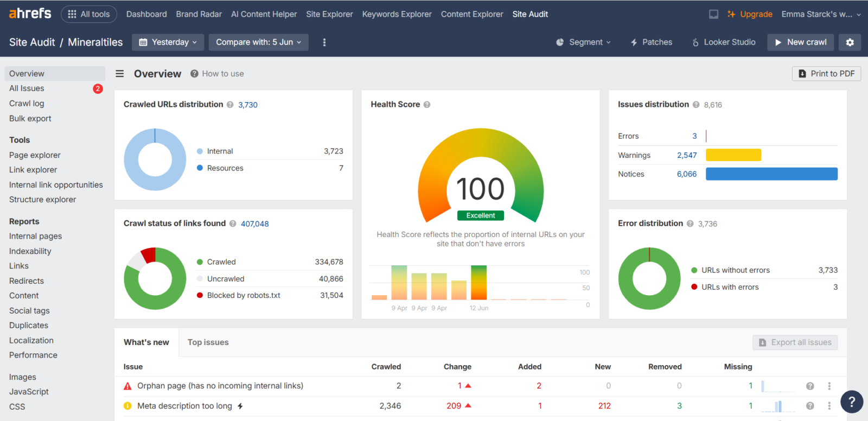868x421 pixels.
Task: Click the red All Issues badge 2
Action: 98,88
